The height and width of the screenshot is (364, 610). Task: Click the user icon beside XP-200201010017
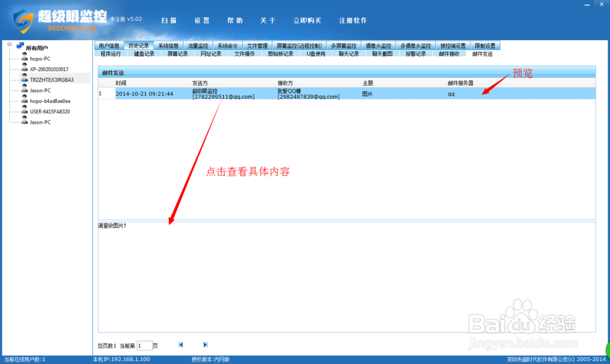(x=24, y=68)
